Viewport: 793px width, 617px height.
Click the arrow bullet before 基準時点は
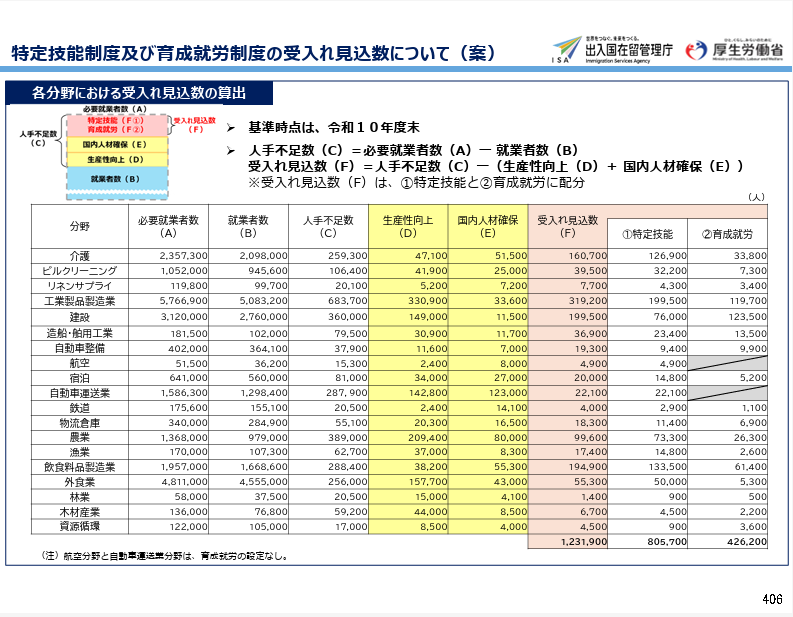pyautogui.click(x=230, y=128)
